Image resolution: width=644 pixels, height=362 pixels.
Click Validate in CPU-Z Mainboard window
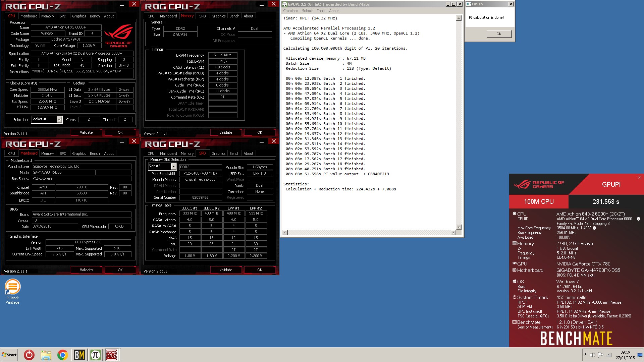(86, 270)
